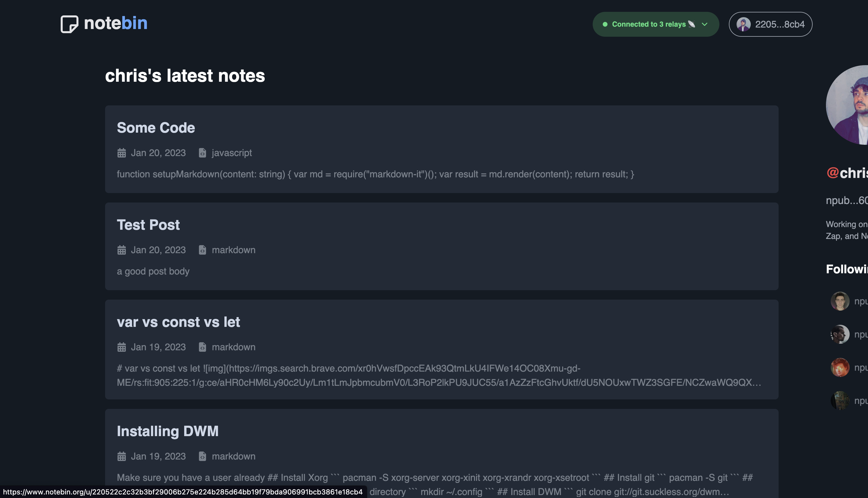
Task: Open the 2205...8cb4 account menu
Action: (x=770, y=24)
